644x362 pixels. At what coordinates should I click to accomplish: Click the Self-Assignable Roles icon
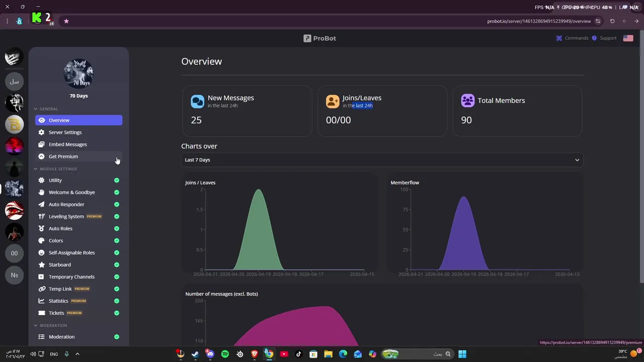tap(42, 252)
